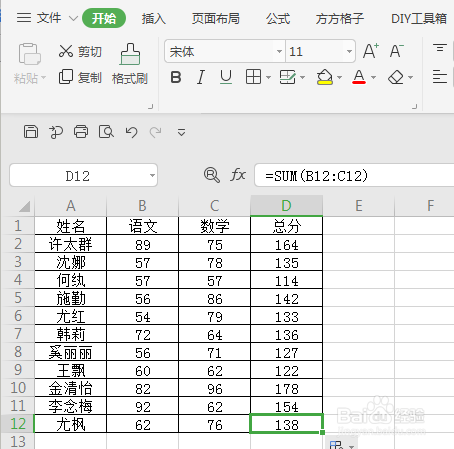
Task: Click cell with value 96
Action: click(x=214, y=388)
